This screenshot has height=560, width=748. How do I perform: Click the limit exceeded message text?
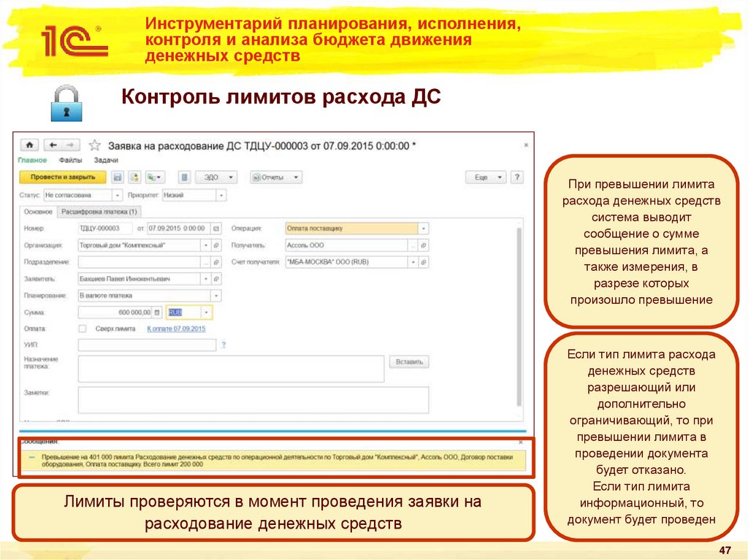(277, 460)
